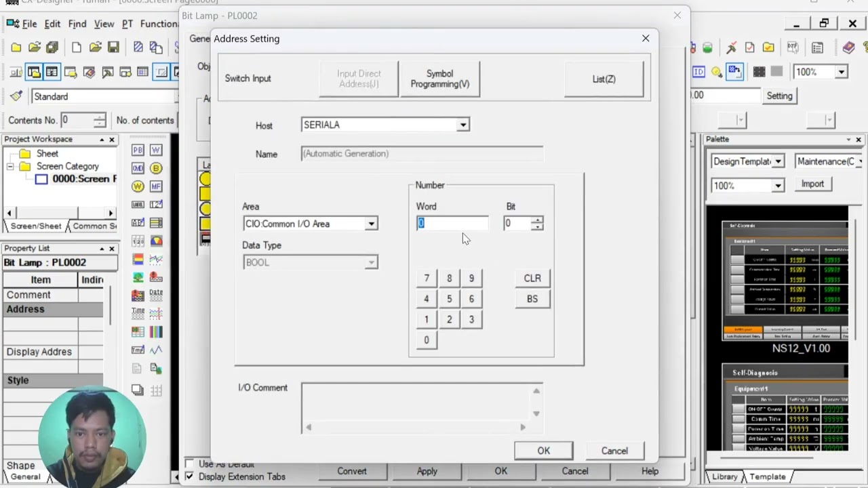Click the PB push button object icon
868x488 pixels.
[x=138, y=150]
